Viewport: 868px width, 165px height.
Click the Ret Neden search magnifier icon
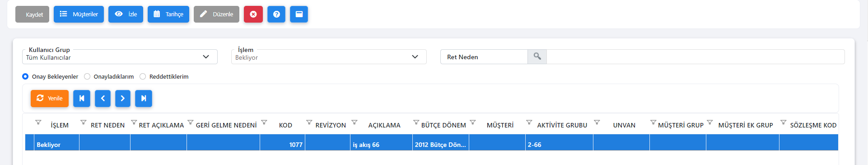click(537, 57)
